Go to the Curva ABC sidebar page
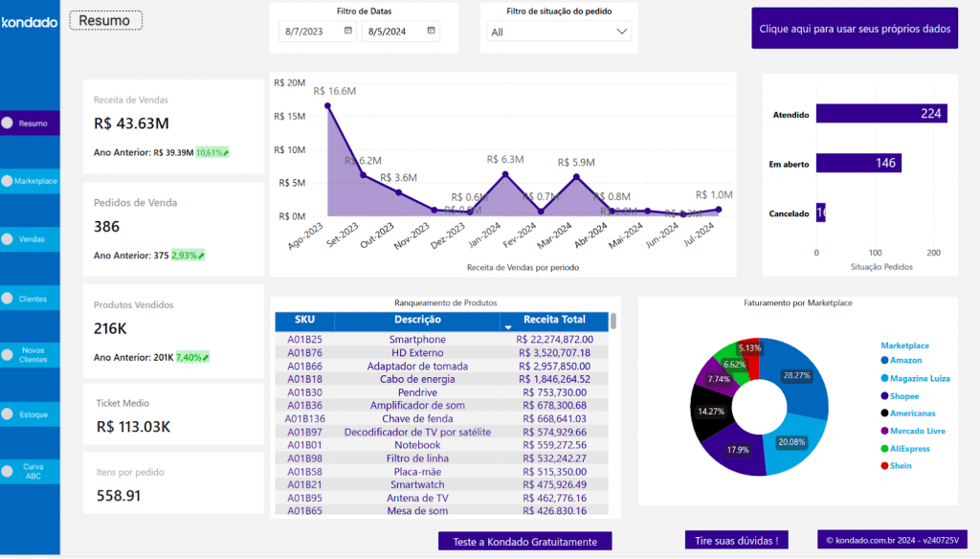 click(x=33, y=471)
